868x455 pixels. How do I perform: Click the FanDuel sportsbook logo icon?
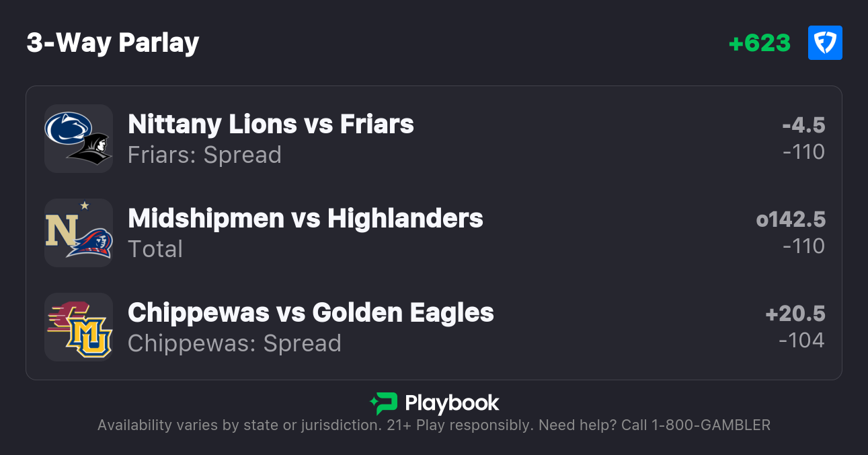pos(825,43)
